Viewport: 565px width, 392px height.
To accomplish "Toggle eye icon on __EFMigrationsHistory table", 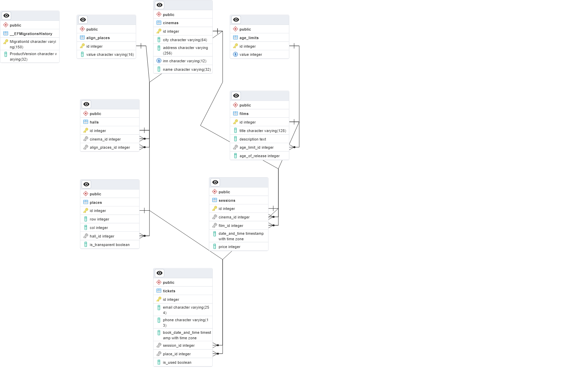I will coord(6,16).
